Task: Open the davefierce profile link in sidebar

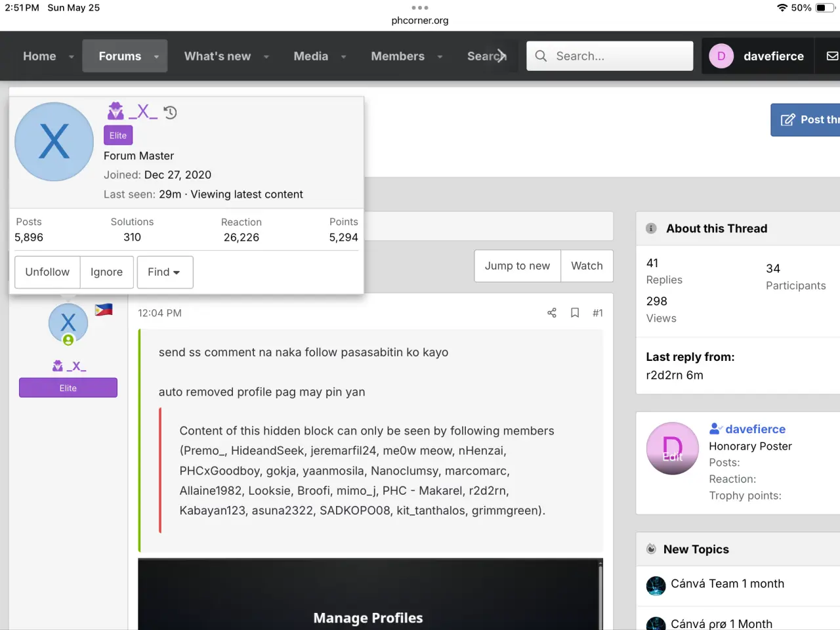Action: (x=755, y=429)
